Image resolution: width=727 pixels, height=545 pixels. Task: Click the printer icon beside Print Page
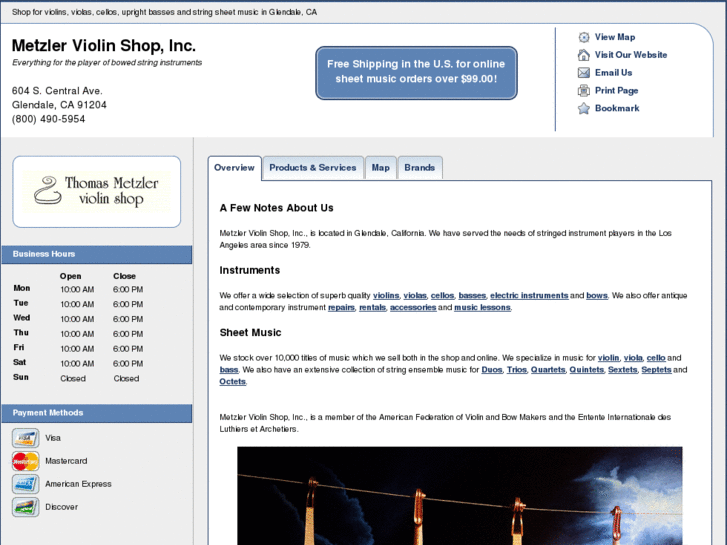584,90
